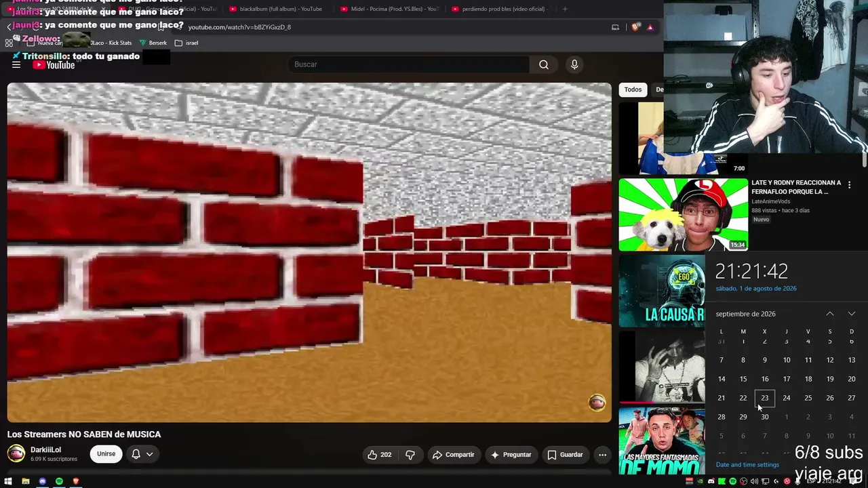
Task: Open the DarkiiiLol channel avatar
Action: 16,453
